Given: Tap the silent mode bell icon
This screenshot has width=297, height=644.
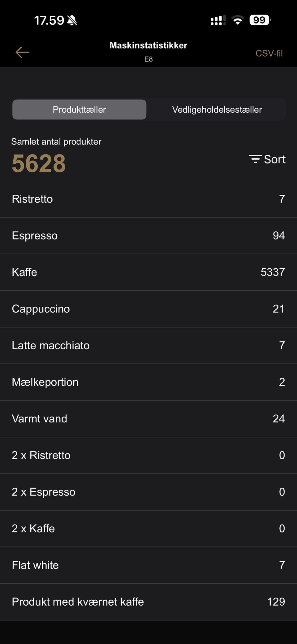Looking at the screenshot, I should pyautogui.click(x=72, y=21).
